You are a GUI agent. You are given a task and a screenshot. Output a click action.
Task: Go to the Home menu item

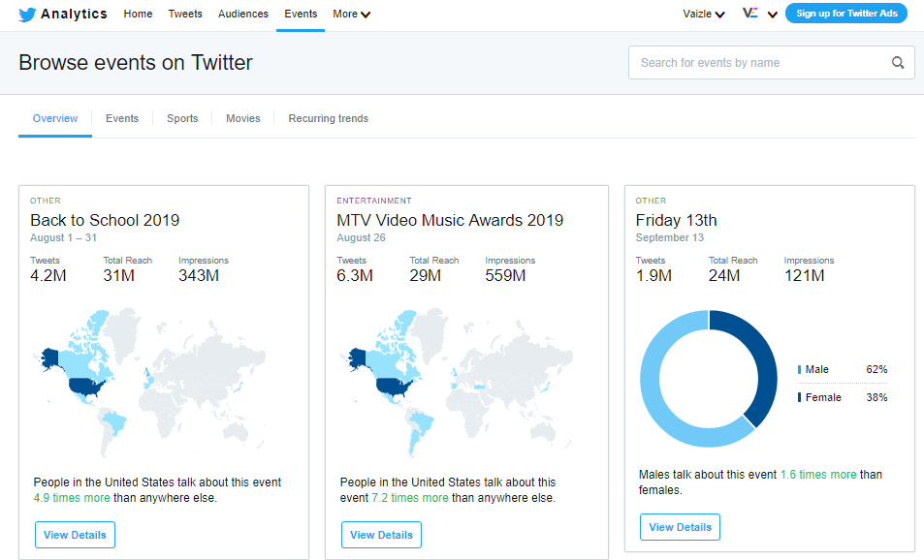(138, 14)
